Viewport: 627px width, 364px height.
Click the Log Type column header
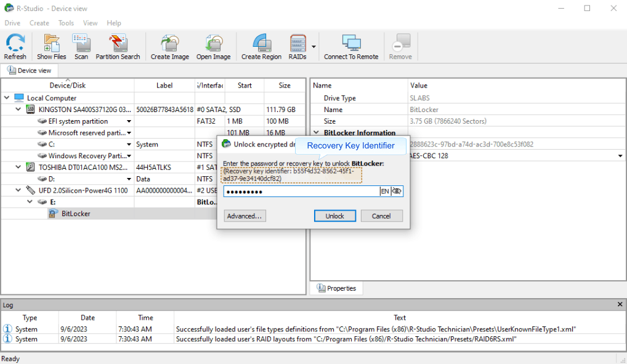(30, 318)
